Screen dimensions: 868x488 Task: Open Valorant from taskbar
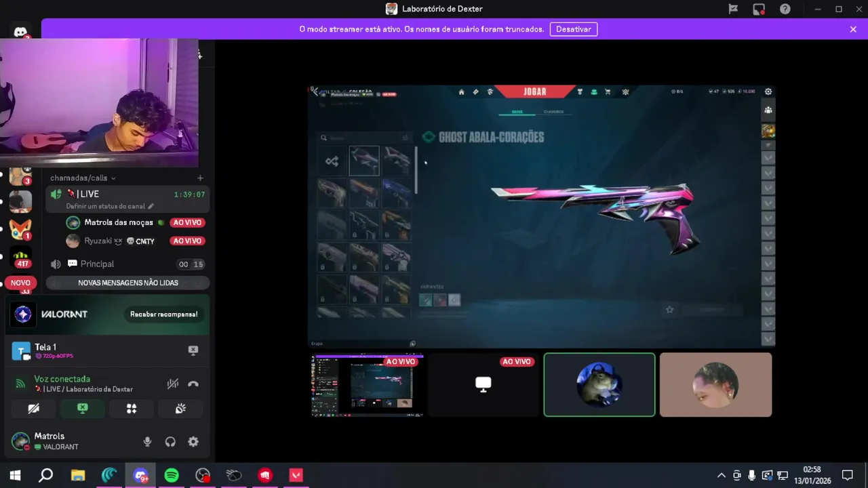(x=296, y=476)
